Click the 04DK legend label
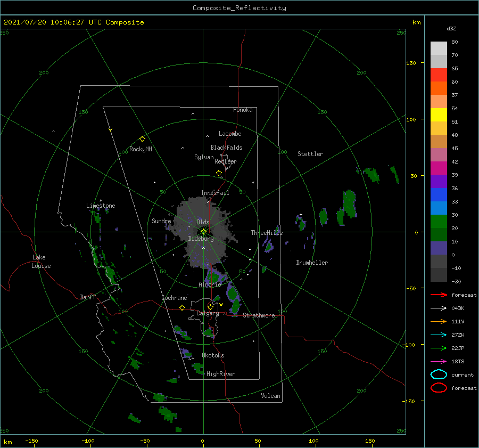This screenshot has width=479, height=448. coord(458,308)
